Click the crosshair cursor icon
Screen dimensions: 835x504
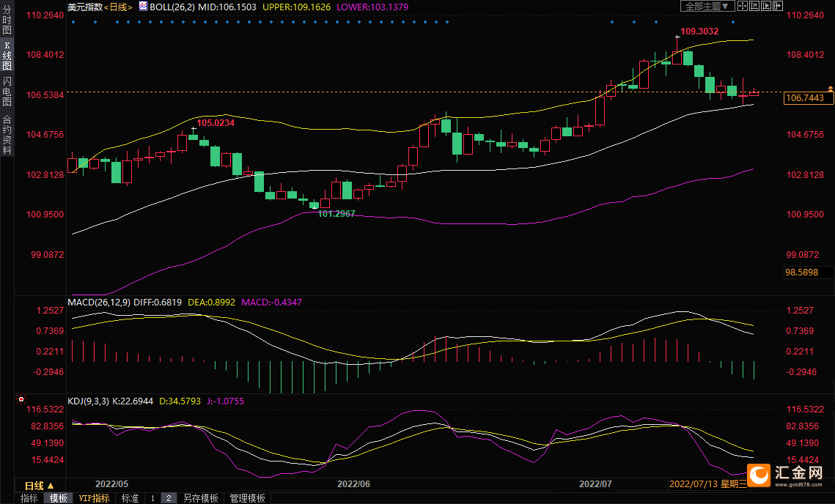click(x=743, y=6)
